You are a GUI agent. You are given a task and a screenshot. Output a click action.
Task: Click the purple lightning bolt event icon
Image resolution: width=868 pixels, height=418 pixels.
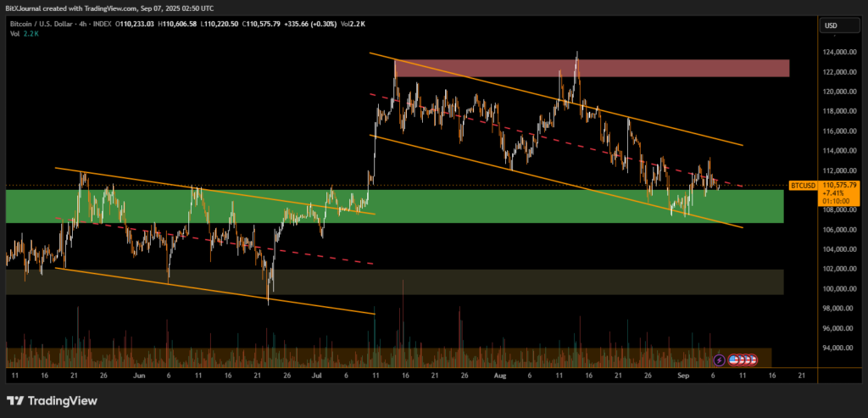coord(720,359)
